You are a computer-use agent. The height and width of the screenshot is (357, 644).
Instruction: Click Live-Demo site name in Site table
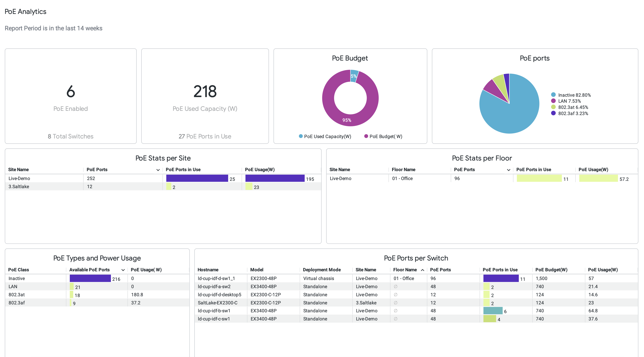tap(19, 178)
